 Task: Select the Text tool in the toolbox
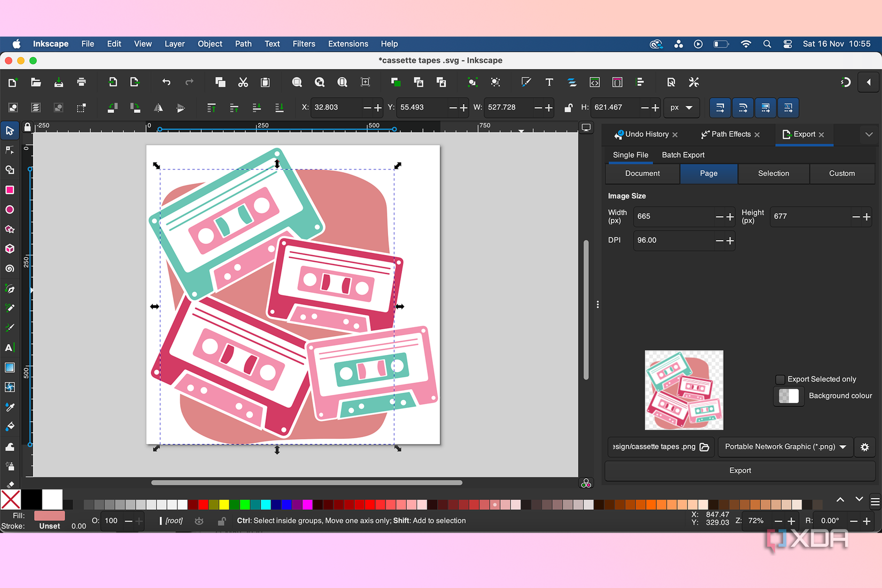click(10, 347)
